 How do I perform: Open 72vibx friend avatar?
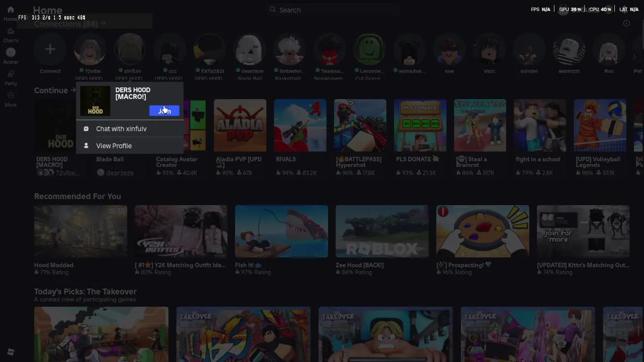[x=90, y=49]
